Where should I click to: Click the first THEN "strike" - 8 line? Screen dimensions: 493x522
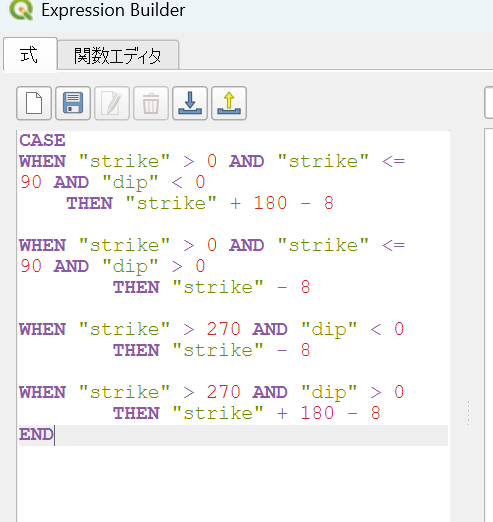pos(212,287)
